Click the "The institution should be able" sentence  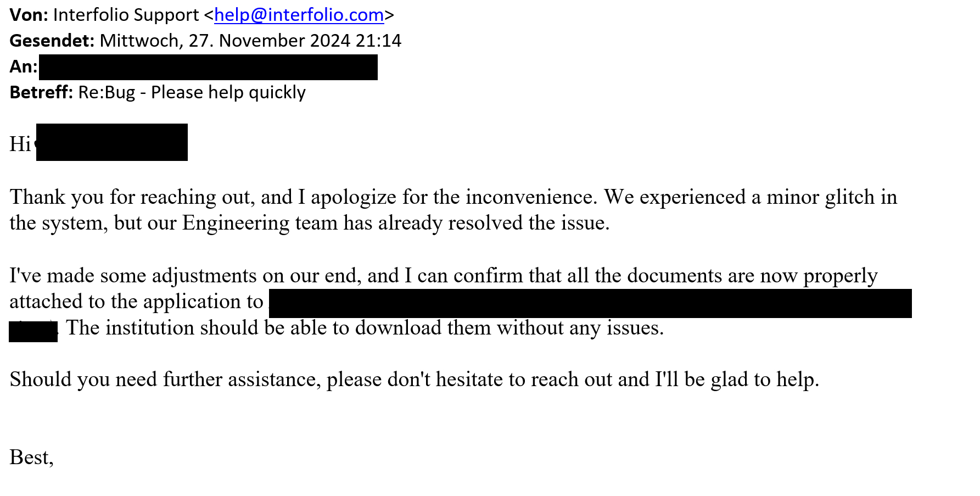[x=365, y=328]
